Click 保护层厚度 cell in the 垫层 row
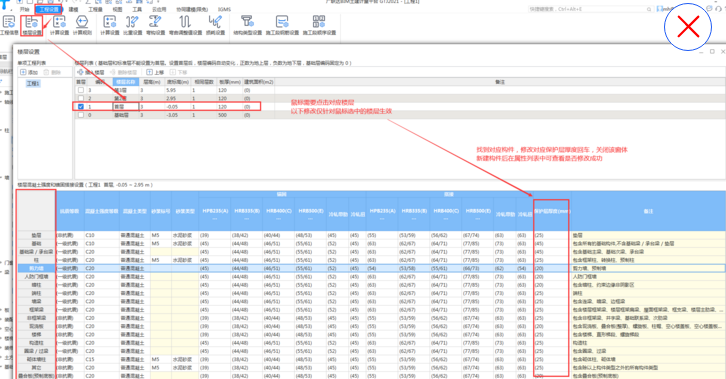Screen dimensions: 726x379 tap(551, 235)
